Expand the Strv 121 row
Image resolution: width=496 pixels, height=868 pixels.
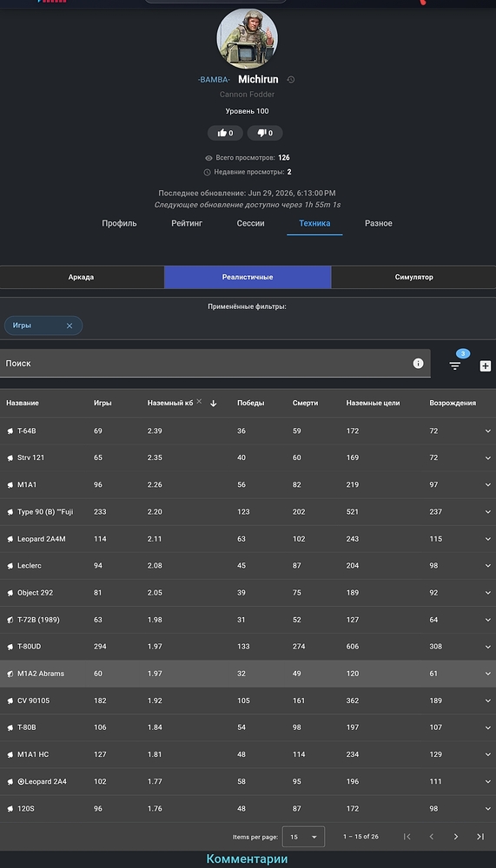pyautogui.click(x=488, y=457)
